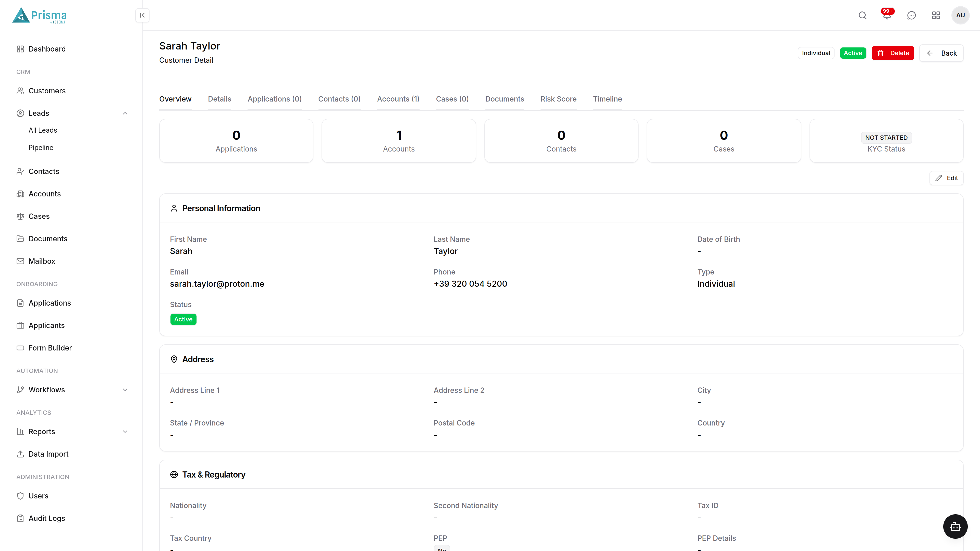Click the Mailbox envelope icon

tap(20, 261)
